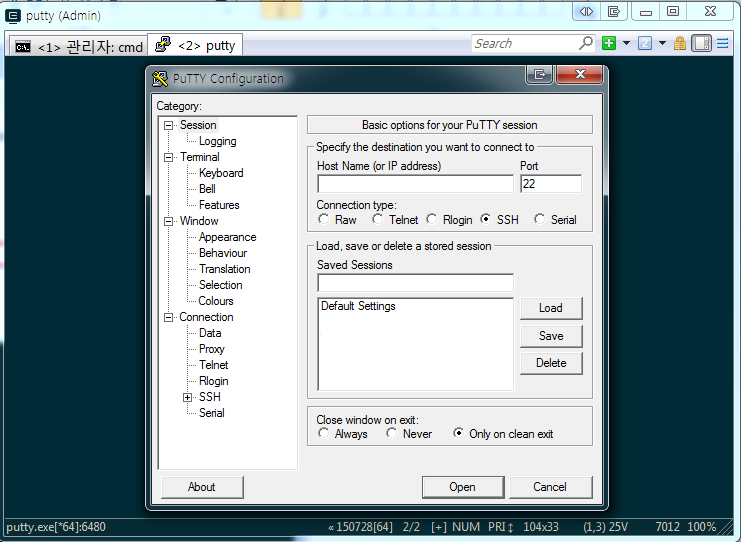Select Serial in category tree
The height and width of the screenshot is (542, 741).
[x=211, y=413]
